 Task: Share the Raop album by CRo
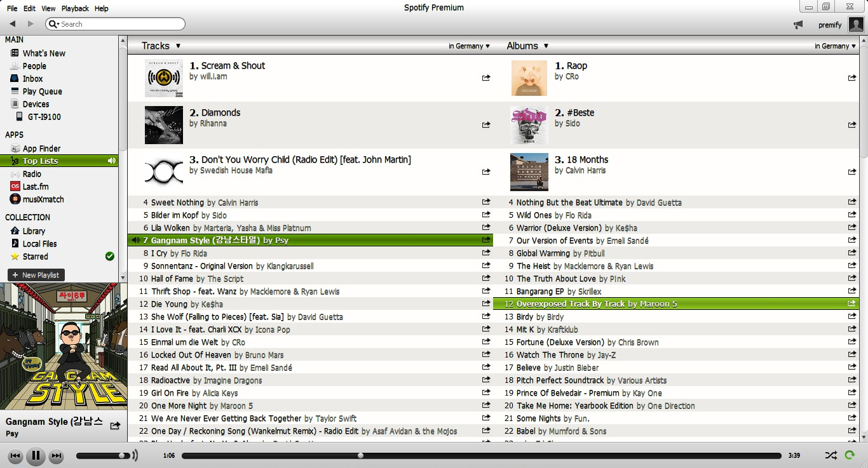(851, 77)
